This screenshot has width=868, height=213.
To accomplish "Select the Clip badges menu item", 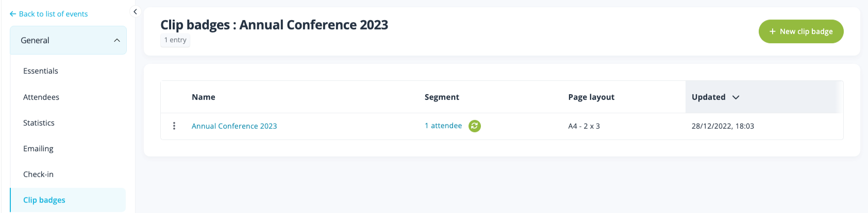I will 44,200.
